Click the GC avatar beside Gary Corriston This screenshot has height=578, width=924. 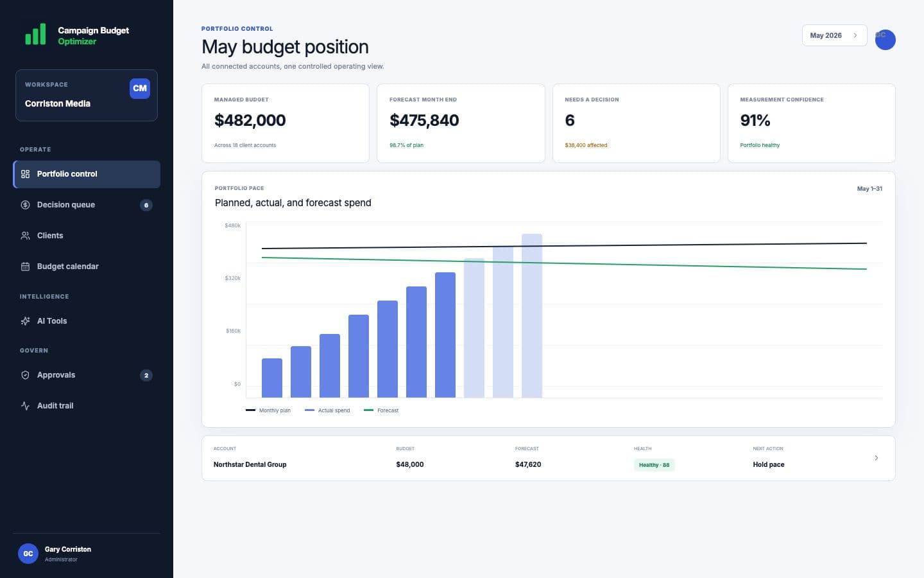click(x=28, y=554)
